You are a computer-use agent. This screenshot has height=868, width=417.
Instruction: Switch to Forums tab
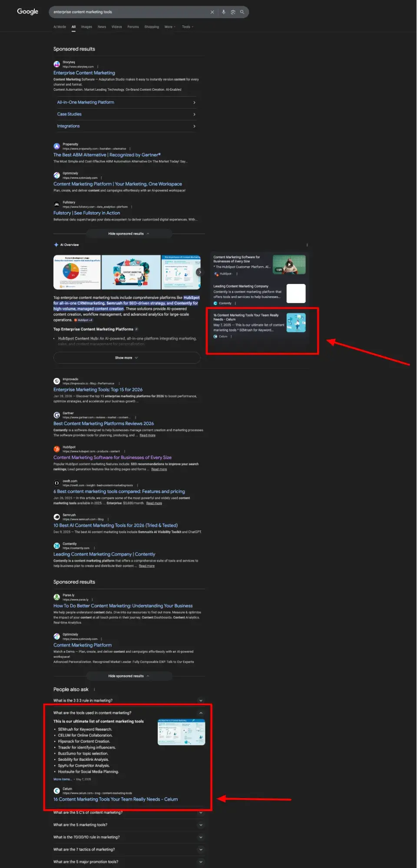(133, 27)
